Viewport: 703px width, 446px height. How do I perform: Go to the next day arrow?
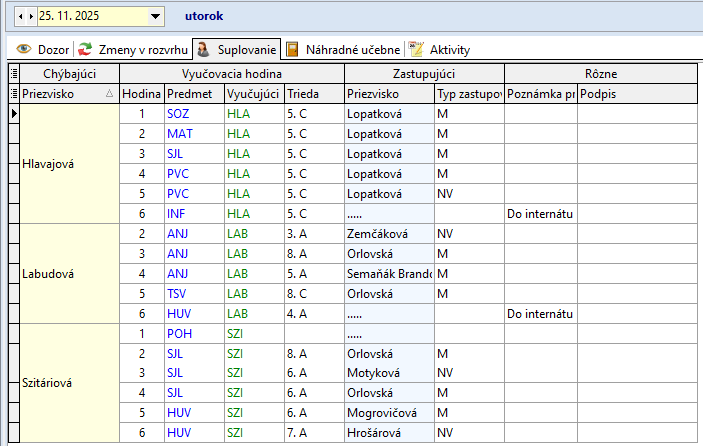click(x=31, y=17)
